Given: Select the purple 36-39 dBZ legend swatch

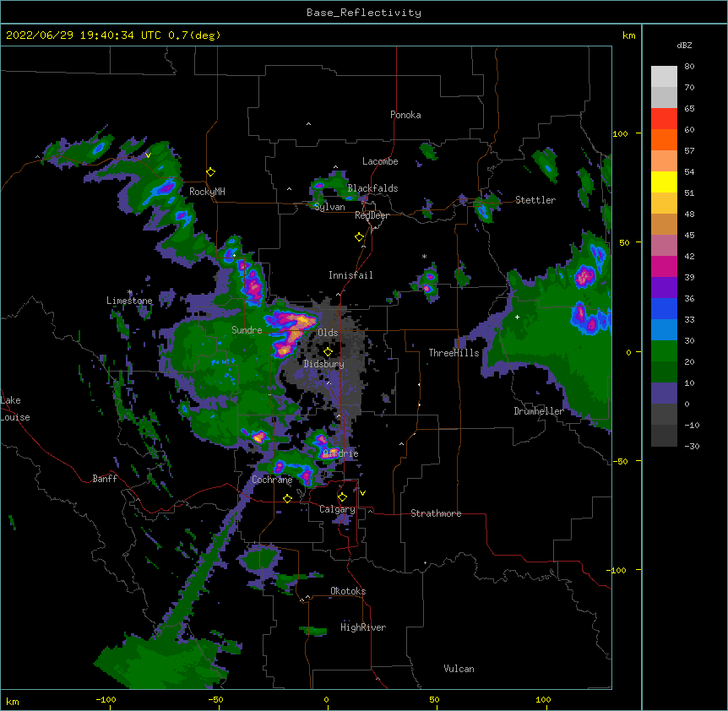Looking at the screenshot, I should pyautogui.click(x=664, y=288).
